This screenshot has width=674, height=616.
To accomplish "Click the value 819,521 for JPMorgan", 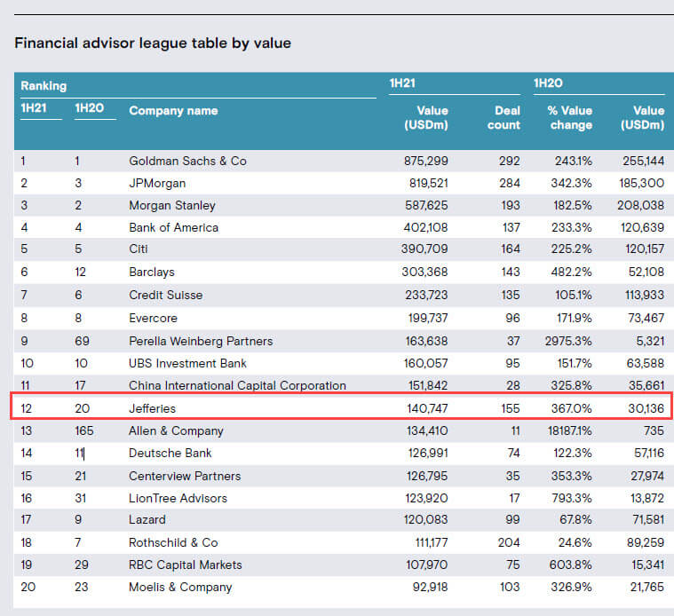I will (x=429, y=184).
